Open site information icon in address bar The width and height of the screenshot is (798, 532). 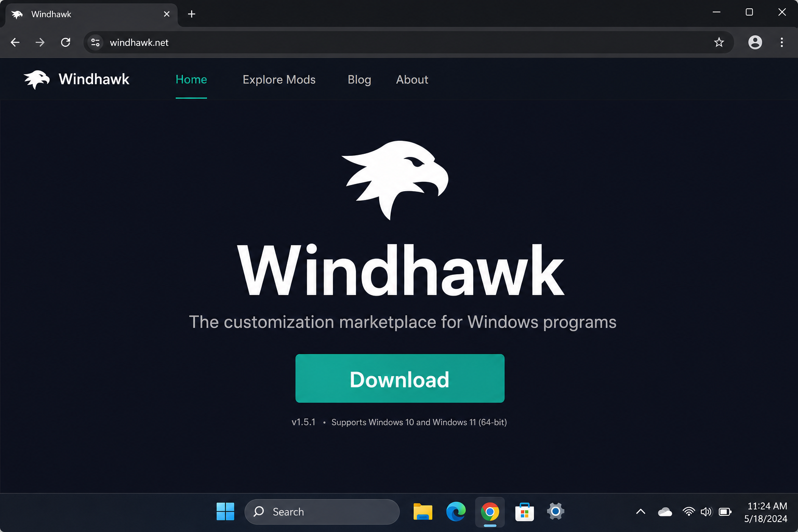(x=96, y=42)
